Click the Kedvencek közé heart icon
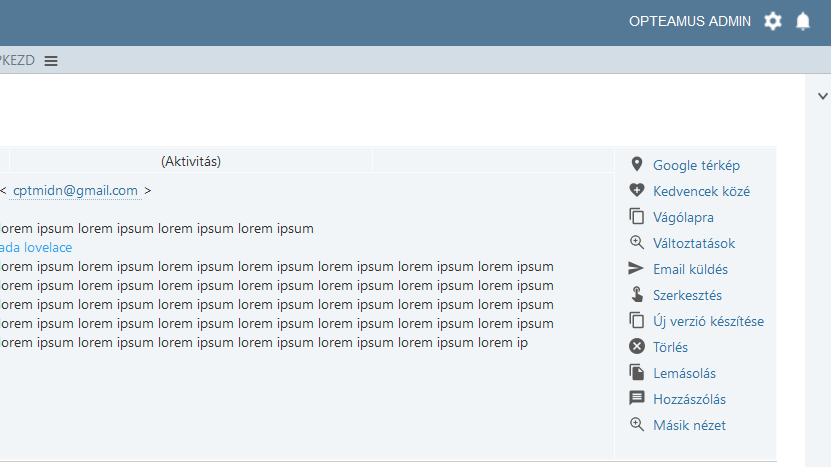This screenshot has height=467, width=831. point(636,191)
